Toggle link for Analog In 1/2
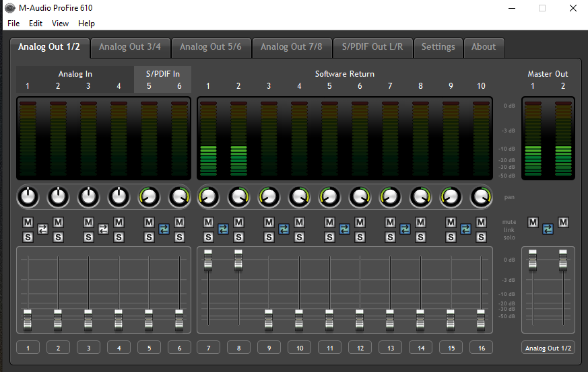The image size is (588, 372). point(42,229)
